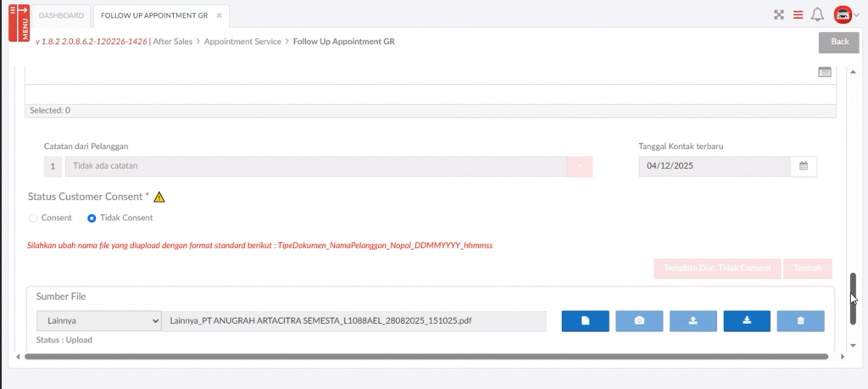Click the upload file button
Screen dimensions: 868x389
(x=693, y=320)
